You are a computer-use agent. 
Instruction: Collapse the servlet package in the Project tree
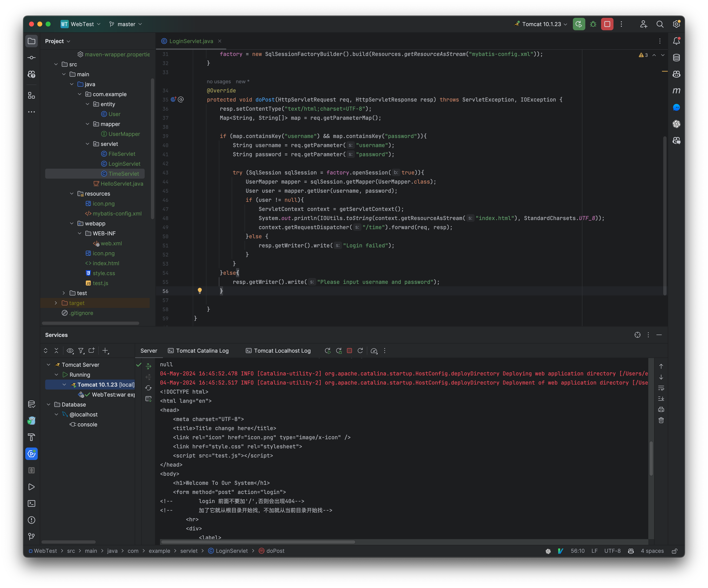[x=88, y=144]
